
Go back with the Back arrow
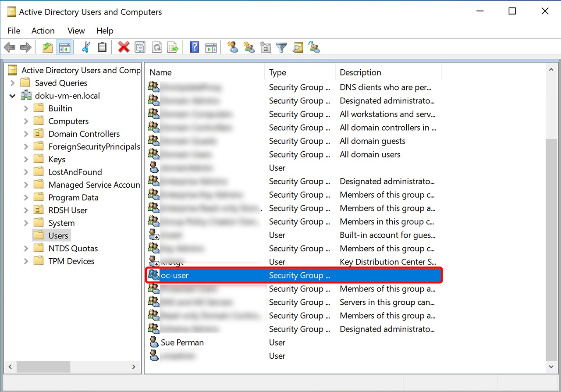coord(10,47)
